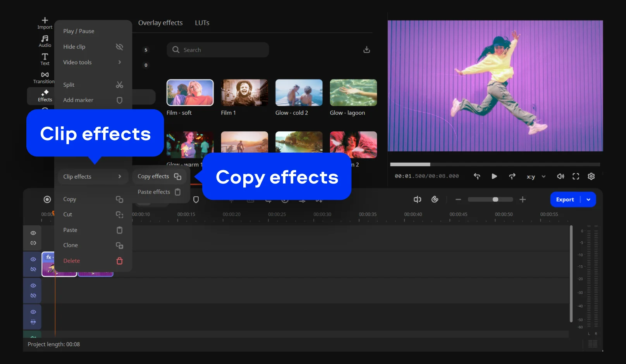Toggle eye icon on the clip track
626x364 pixels.
[x=33, y=259]
